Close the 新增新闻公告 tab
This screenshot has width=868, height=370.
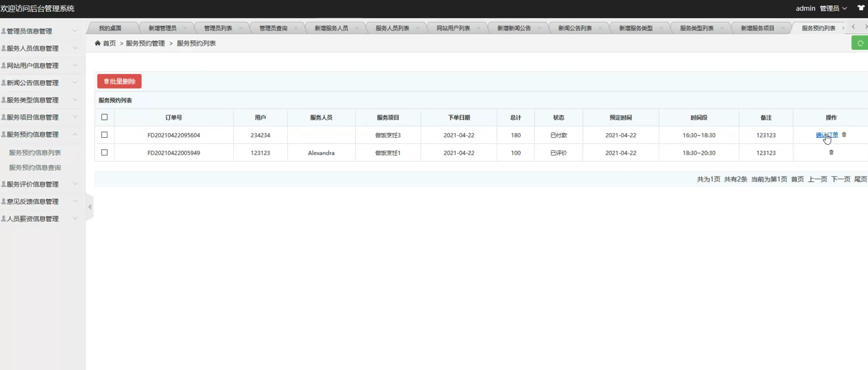click(x=539, y=28)
